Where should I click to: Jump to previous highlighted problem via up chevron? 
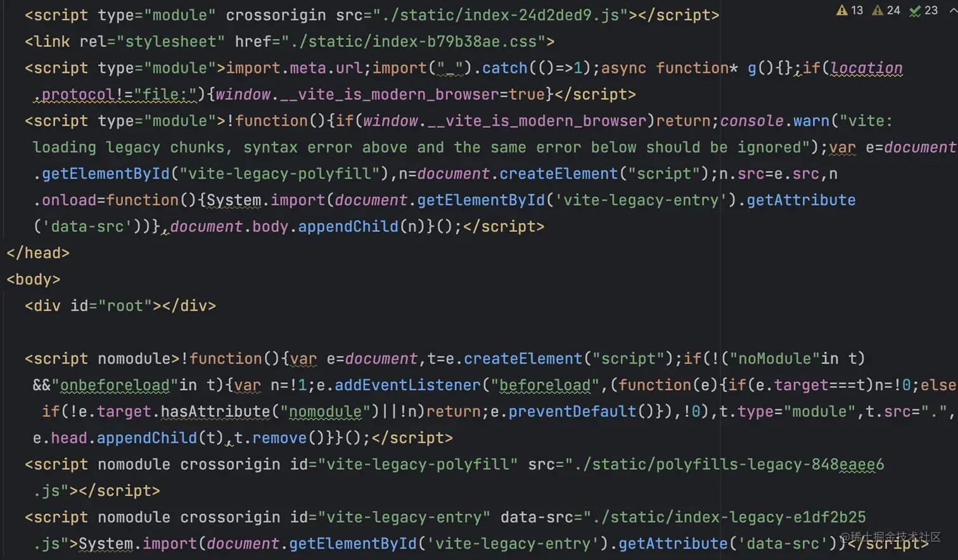pos(953,10)
